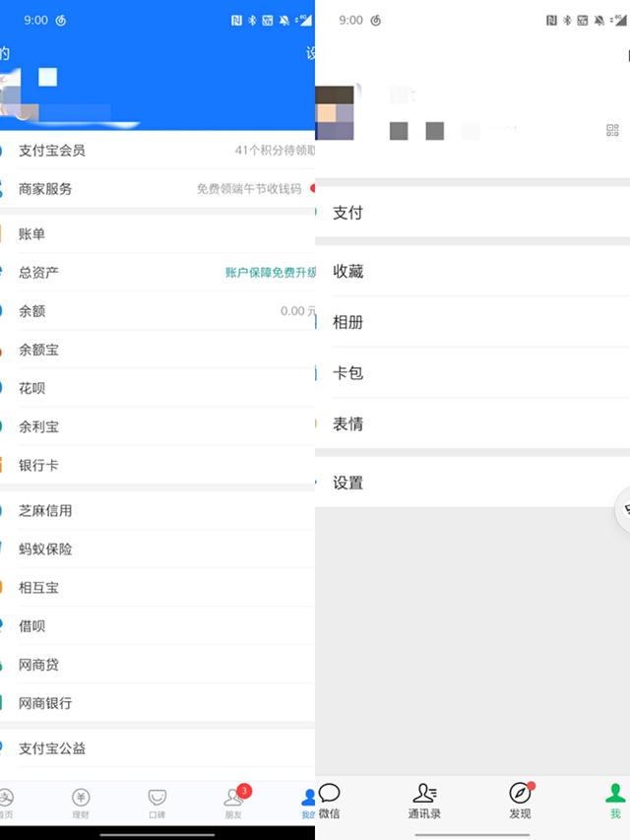Open 相互宝 row
The width and height of the screenshot is (630, 840).
click(x=157, y=587)
